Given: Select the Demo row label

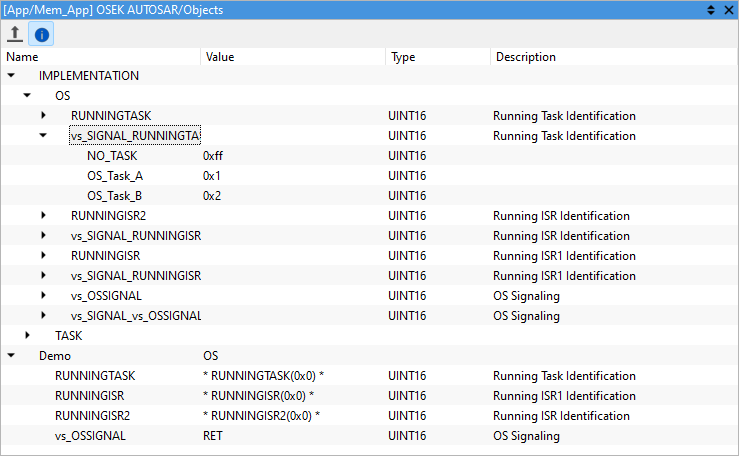Looking at the screenshot, I should tap(55, 356).
